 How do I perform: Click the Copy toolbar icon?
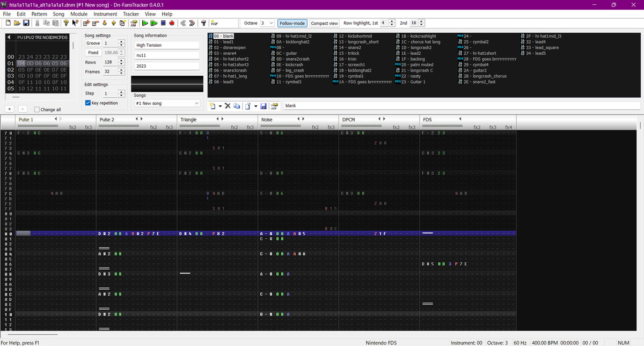(46, 23)
